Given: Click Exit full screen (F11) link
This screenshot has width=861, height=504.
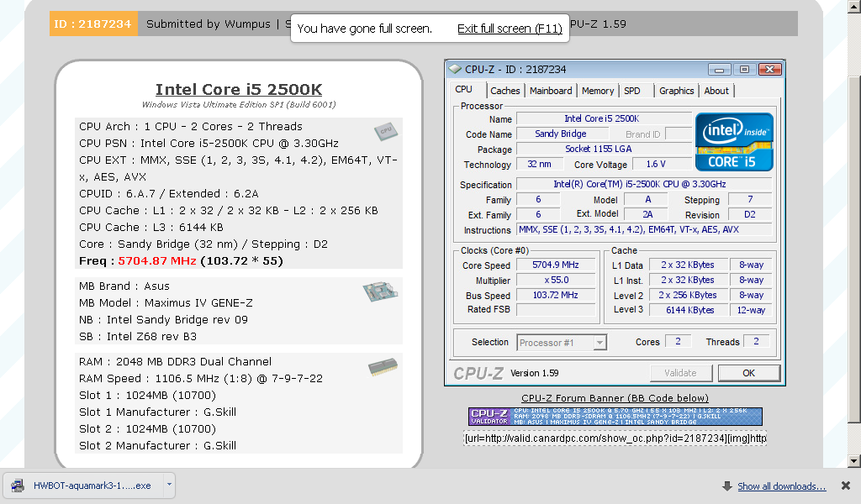Looking at the screenshot, I should tap(510, 29).
